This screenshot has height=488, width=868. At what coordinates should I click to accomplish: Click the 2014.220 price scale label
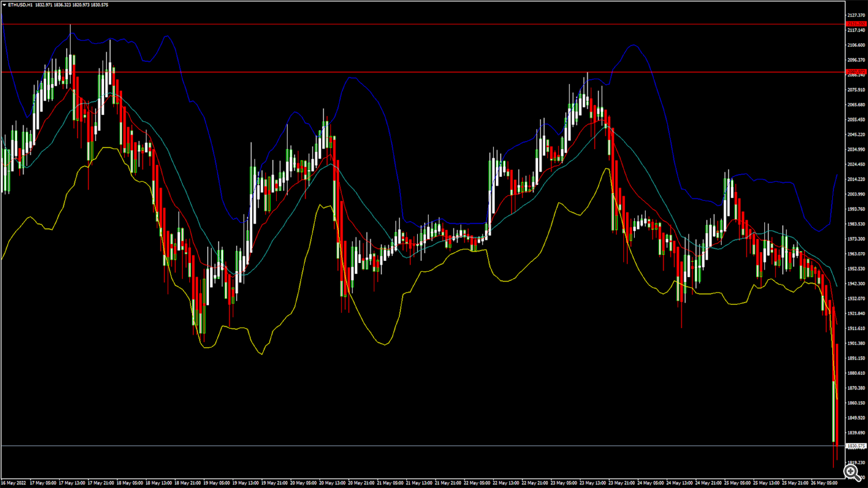point(856,179)
